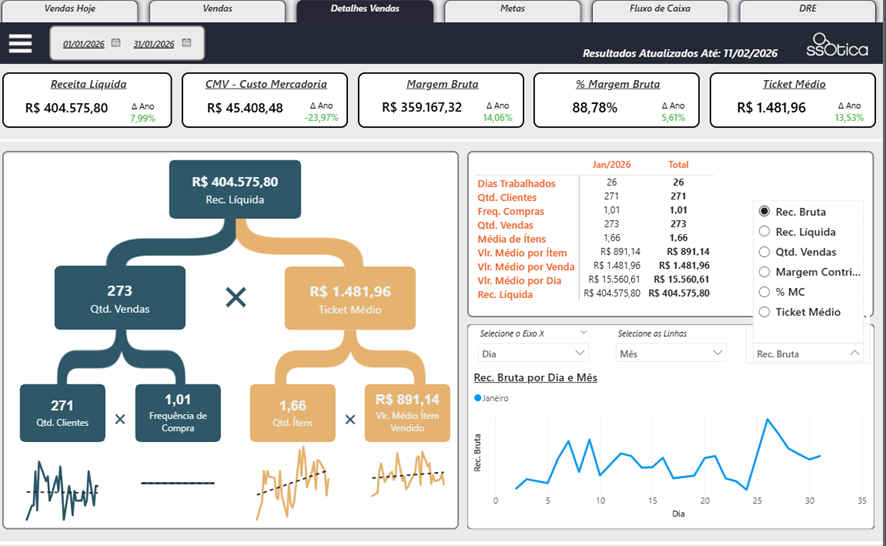Click the Qtd. Clientes sparkline chart
This screenshot has height=546, width=886.
(62, 490)
